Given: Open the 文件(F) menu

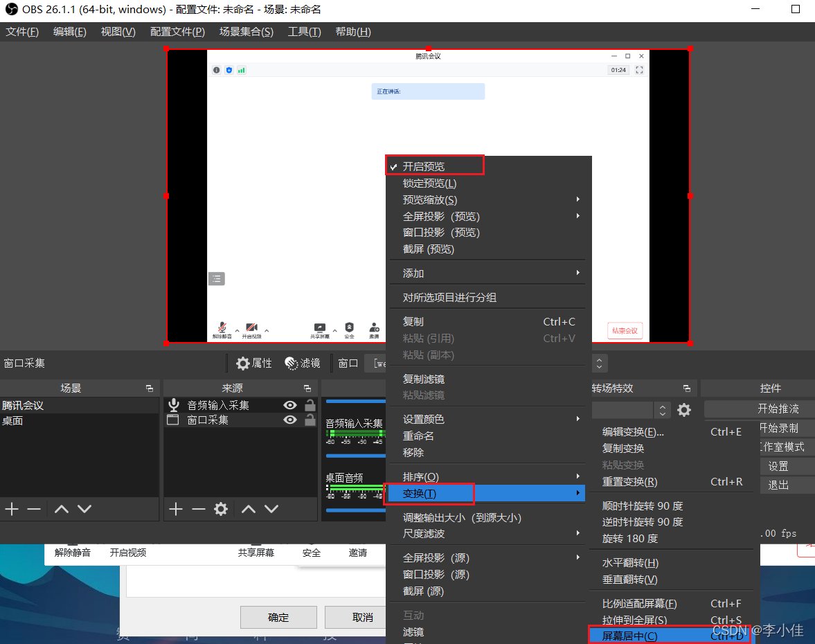Looking at the screenshot, I should (22, 32).
